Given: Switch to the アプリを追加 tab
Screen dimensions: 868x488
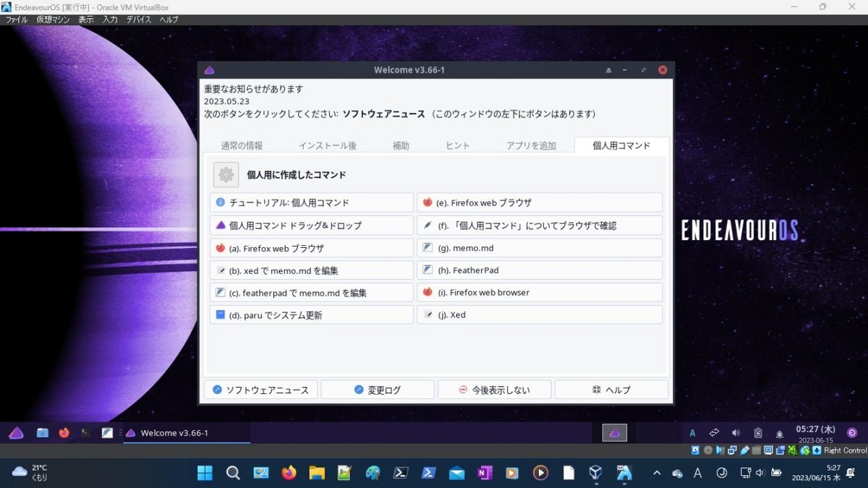Looking at the screenshot, I should pyautogui.click(x=531, y=145).
